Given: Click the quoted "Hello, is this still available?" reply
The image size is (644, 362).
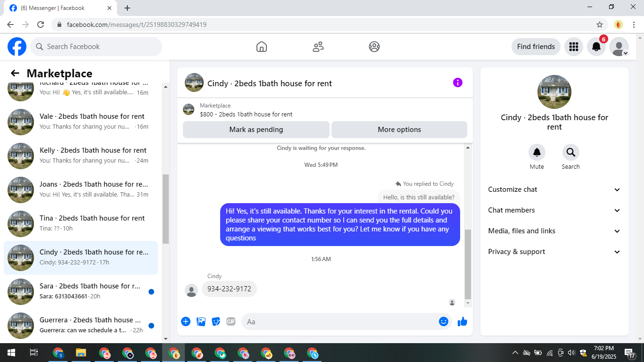Looking at the screenshot, I should (419, 197).
